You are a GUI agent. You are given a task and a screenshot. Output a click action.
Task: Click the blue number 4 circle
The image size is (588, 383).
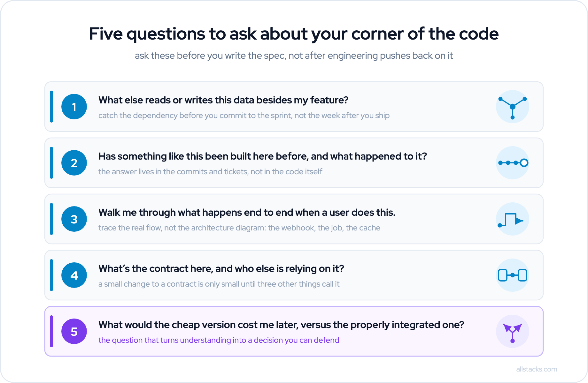74,275
